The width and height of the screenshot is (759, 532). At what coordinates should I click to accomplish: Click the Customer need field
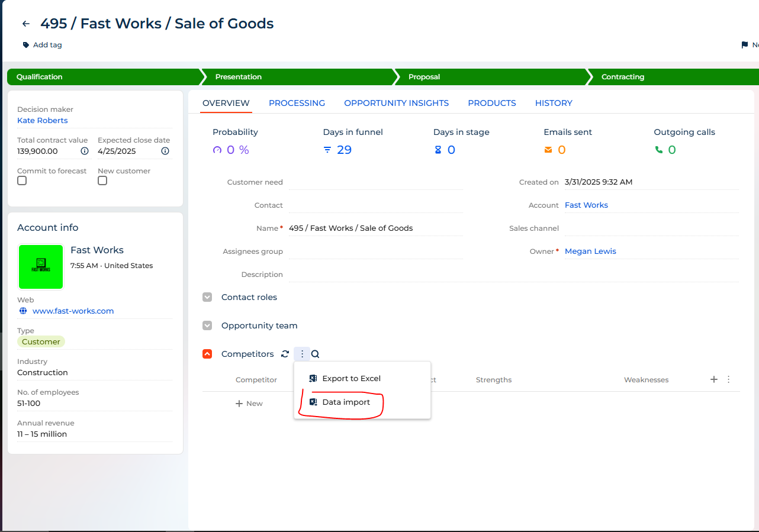(376, 182)
